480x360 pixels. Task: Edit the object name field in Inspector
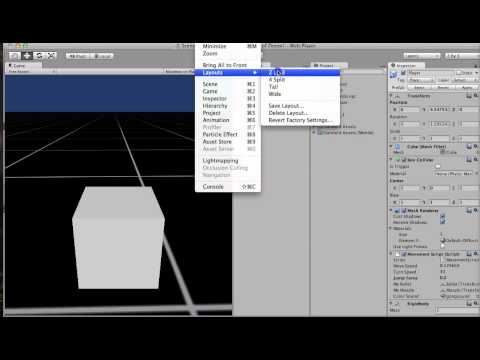click(x=431, y=73)
